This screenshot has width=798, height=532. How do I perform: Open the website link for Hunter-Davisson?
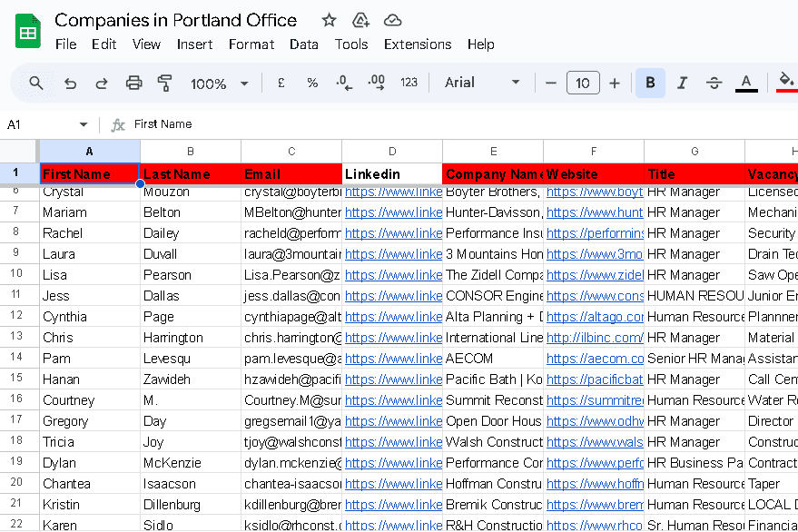595,212
